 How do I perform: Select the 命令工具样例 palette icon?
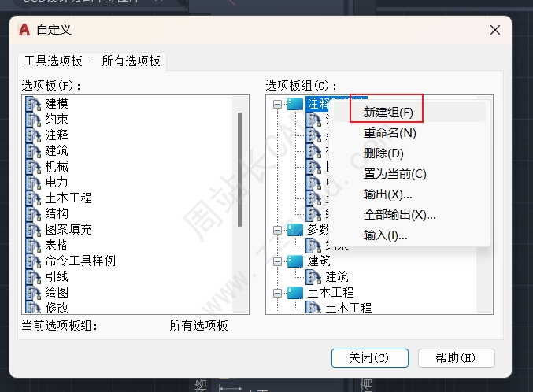(x=33, y=261)
